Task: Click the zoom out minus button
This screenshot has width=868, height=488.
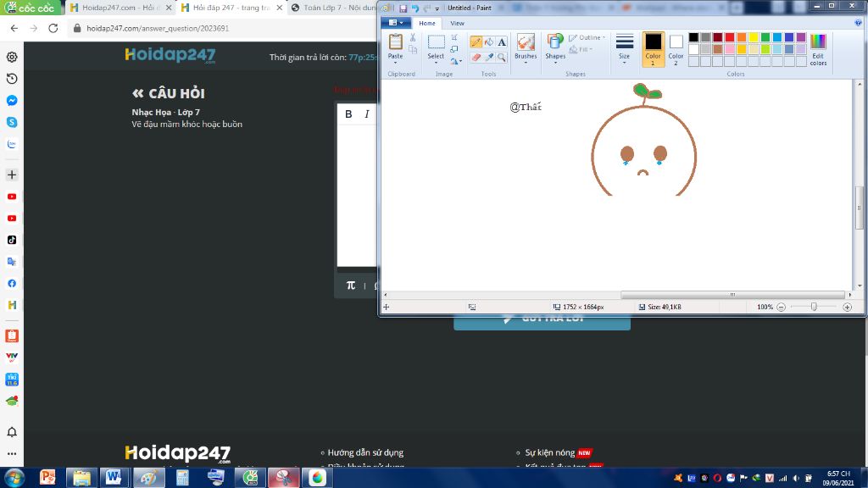Action: (781, 307)
